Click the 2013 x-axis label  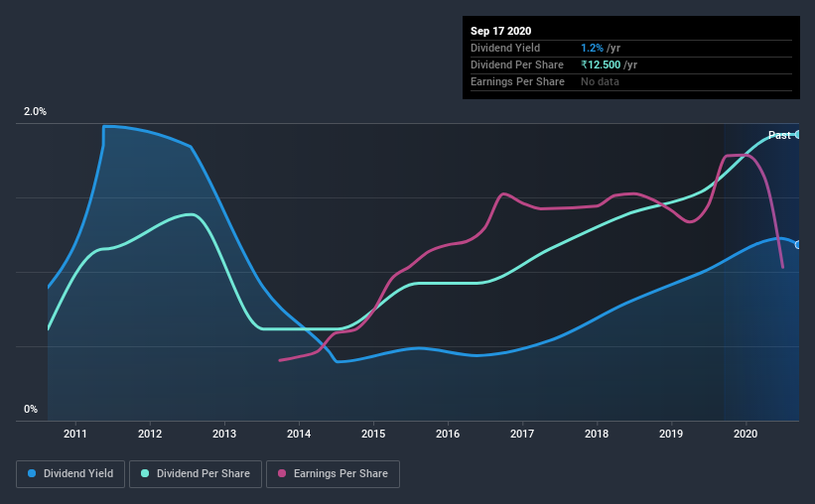click(x=224, y=434)
